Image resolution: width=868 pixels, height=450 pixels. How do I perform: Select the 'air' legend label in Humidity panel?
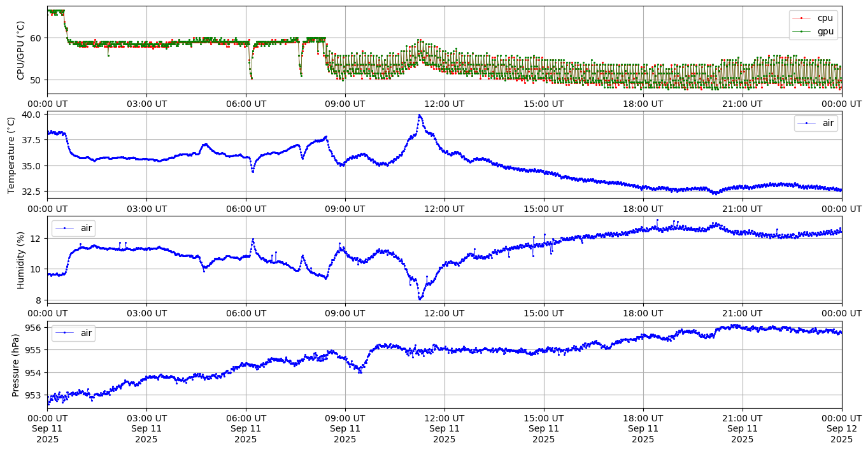pos(87,228)
